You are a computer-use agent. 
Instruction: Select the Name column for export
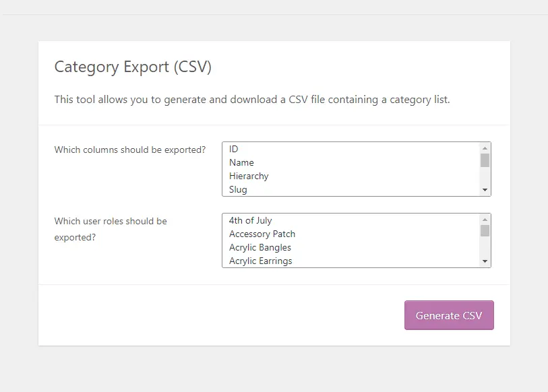click(x=241, y=162)
